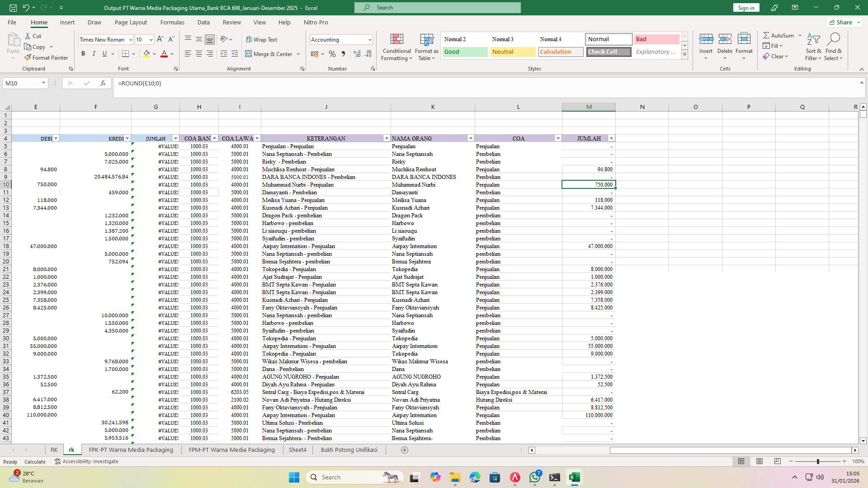Apply Percent Style number format
The image size is (868, 488).
(332, 54)
